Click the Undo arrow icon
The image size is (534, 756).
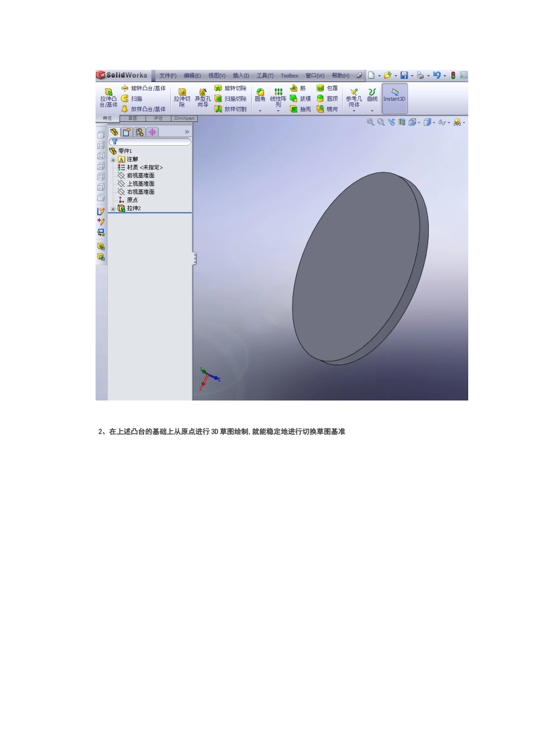tap(437, 75)
